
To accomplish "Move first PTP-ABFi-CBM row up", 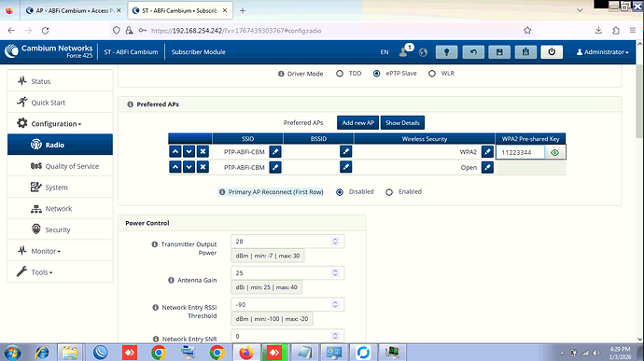I will 175,151.
